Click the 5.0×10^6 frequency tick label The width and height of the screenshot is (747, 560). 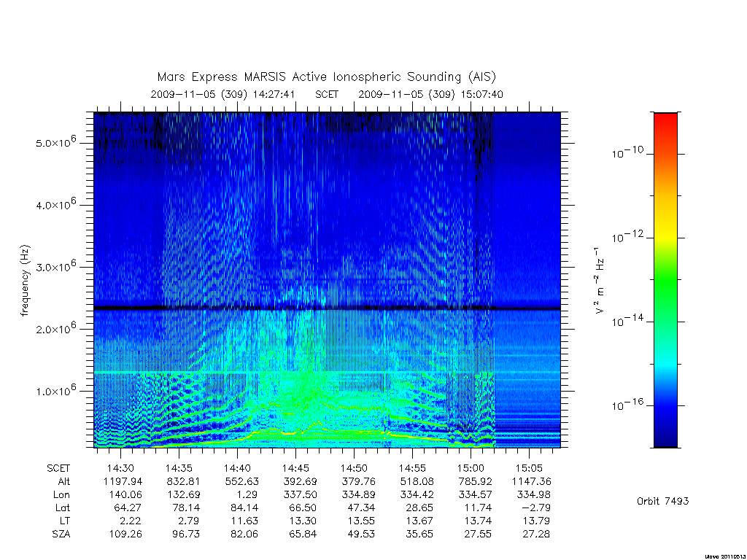pos(55,142)
